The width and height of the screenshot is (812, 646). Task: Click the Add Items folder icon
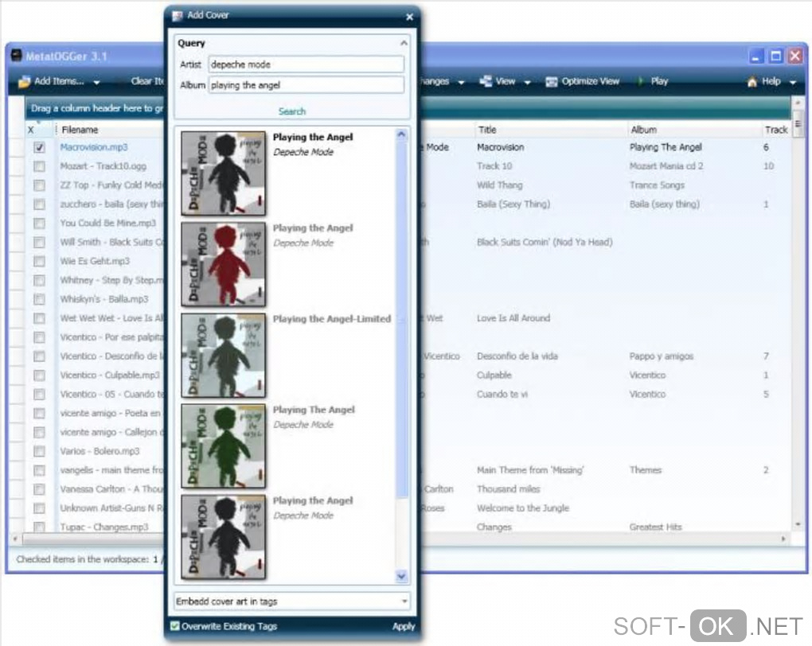[x=24, y=82]
